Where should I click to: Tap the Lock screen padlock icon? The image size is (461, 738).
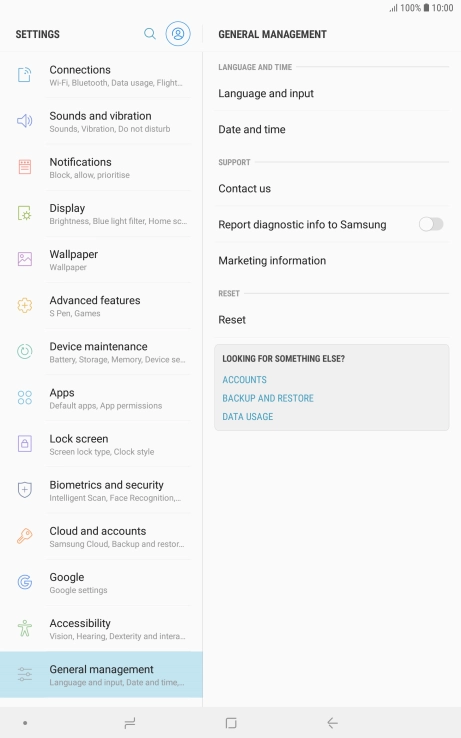tap(24, 444)
